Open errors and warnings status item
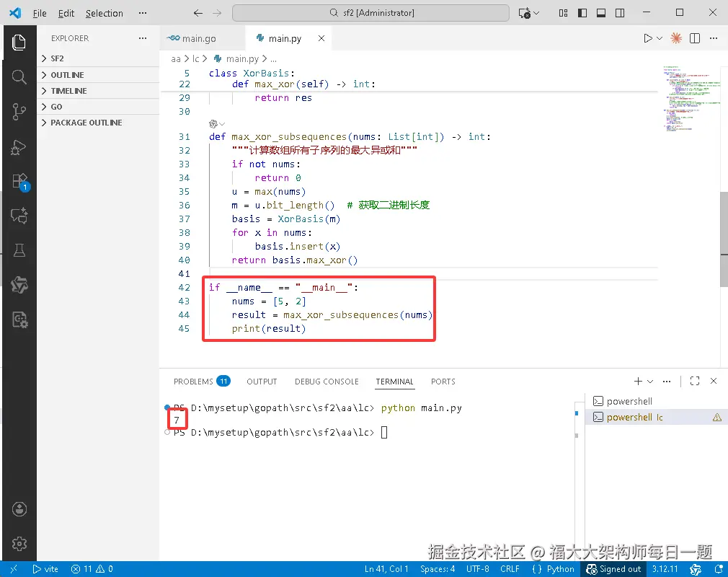The height and width of the screenshot is (577, 728). (92, 569)
